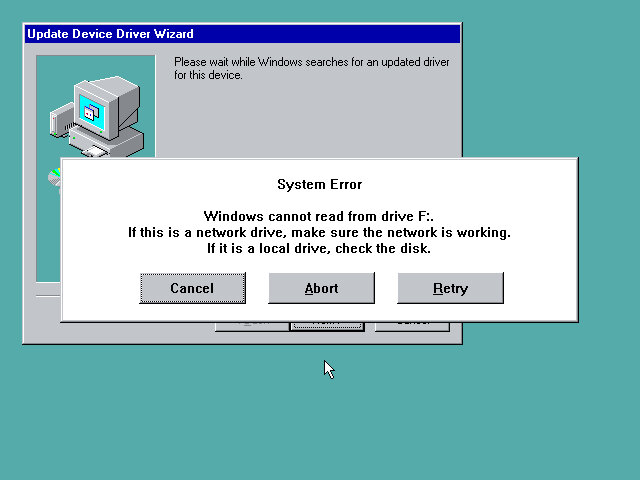The height and width of the screenshot is (480, 640).
Task: Click the Update Device Driver Wizard title bar
Action: point(241,34)
